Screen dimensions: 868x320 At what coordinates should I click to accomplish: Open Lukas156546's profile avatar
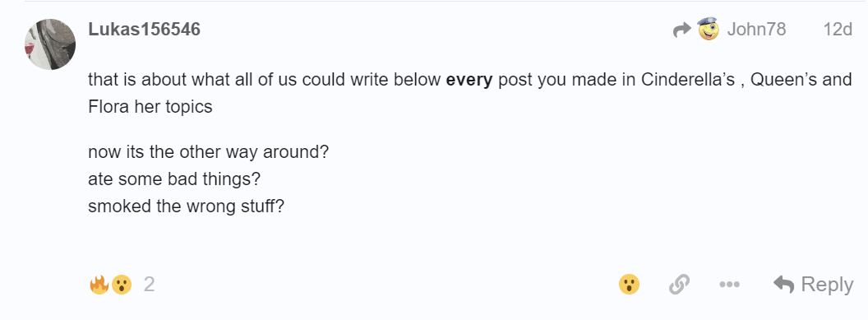click(x=50, y=44)
